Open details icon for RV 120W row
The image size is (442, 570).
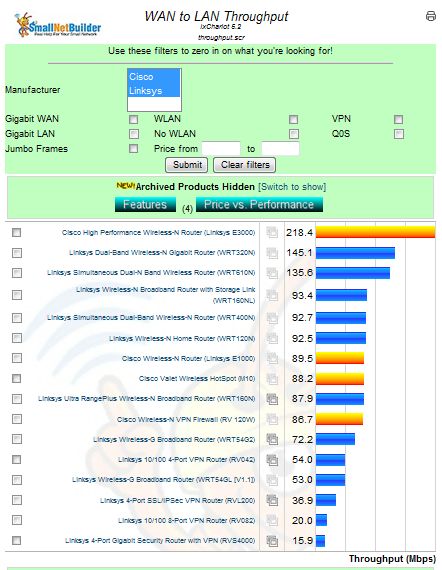coord(272,419)
